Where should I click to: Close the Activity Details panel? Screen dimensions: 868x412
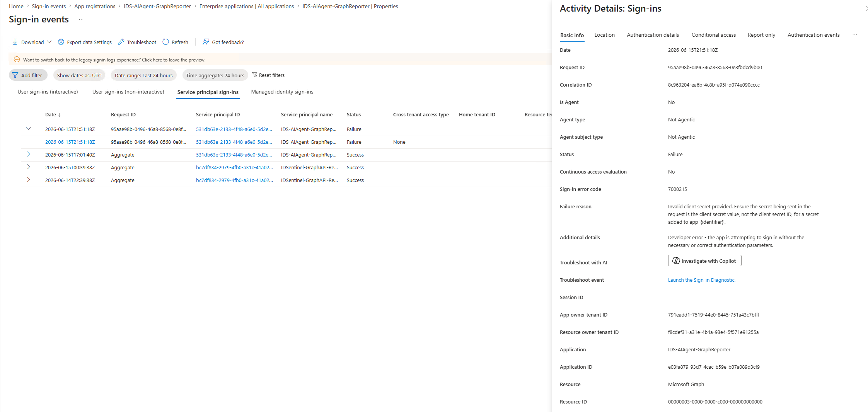pyautogui.click(x=866, y=9)
